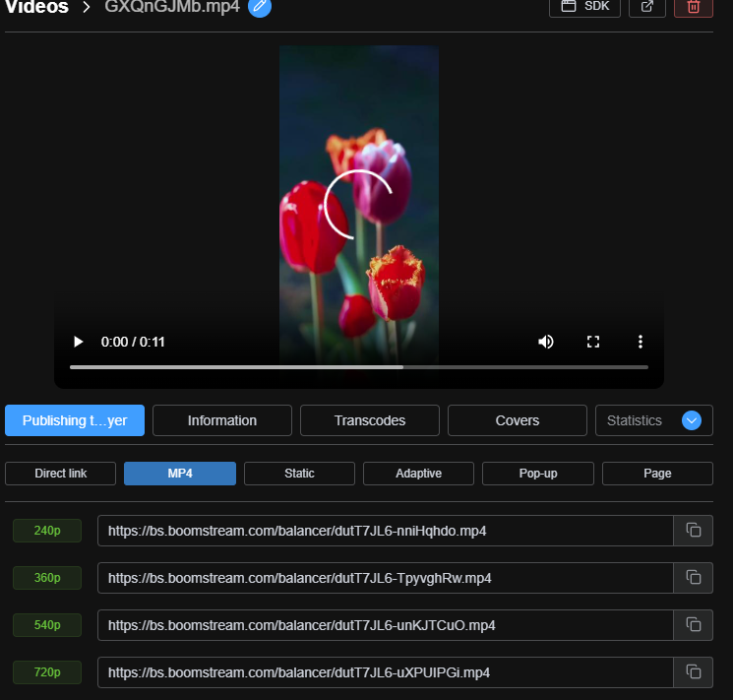733x700 pixels.
Task: Mute the video volume
Action: [545, 342]
